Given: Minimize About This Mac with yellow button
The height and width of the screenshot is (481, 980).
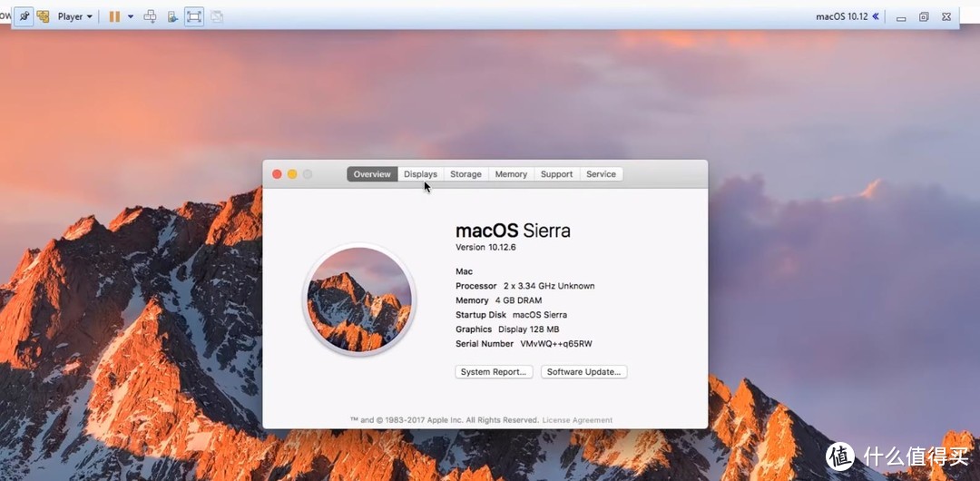Looking at the screenshot, I should coord(292,174).
